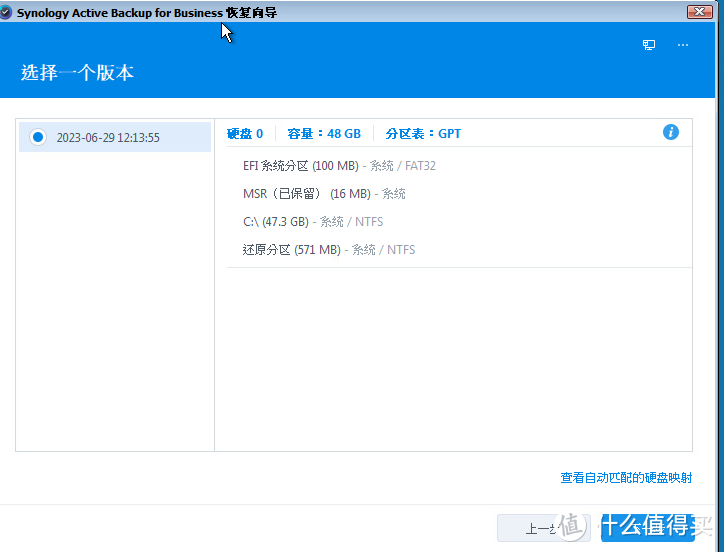Click the Synology app icon in title bar
This screenshot has height=552, width=724.
pyautogui.click(x=6, y=12)
